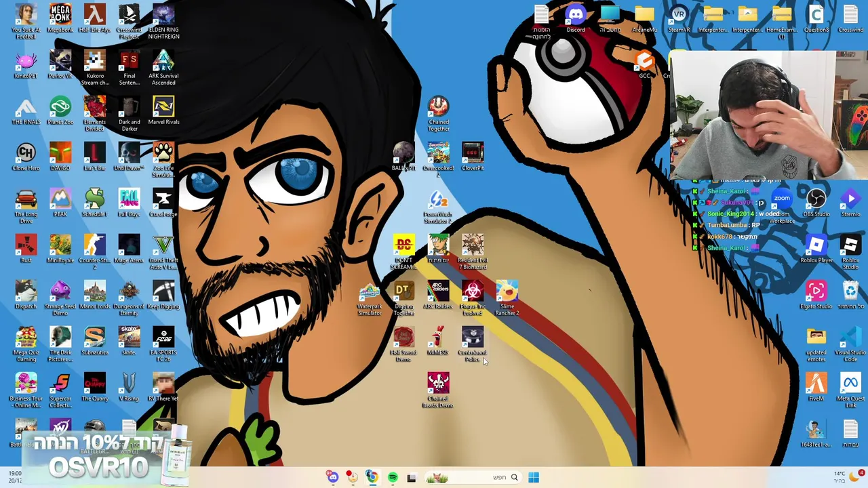Select the Chained Beasts Demo icon
The width and height of the screenshot is (868, 488).
[438, 390]
